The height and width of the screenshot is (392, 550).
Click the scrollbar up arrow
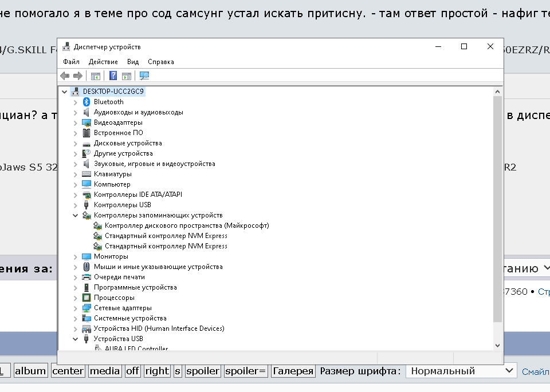[x=497, y=92]
